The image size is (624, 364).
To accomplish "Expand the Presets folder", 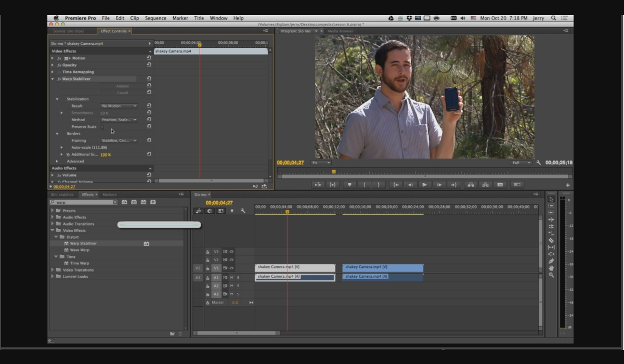I will pyautogui.click(x=53, y=211).
